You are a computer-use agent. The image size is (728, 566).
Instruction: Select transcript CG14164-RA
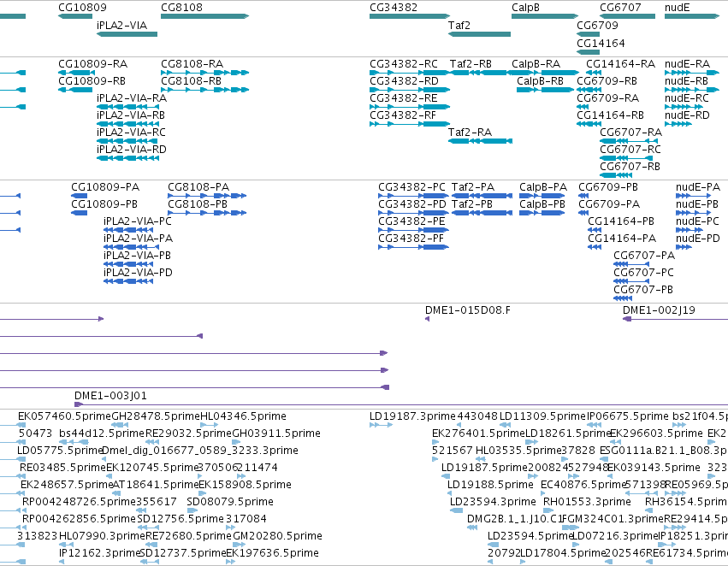pyautogui.click(x=594, y=73)
